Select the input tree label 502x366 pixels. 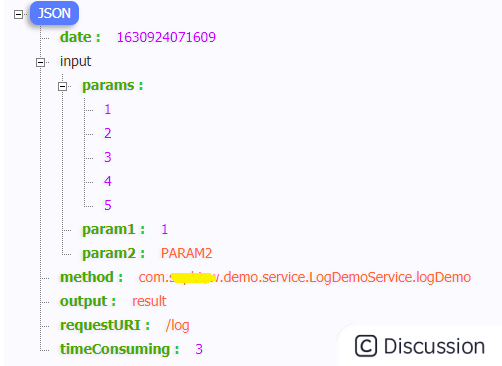[75, 62]
